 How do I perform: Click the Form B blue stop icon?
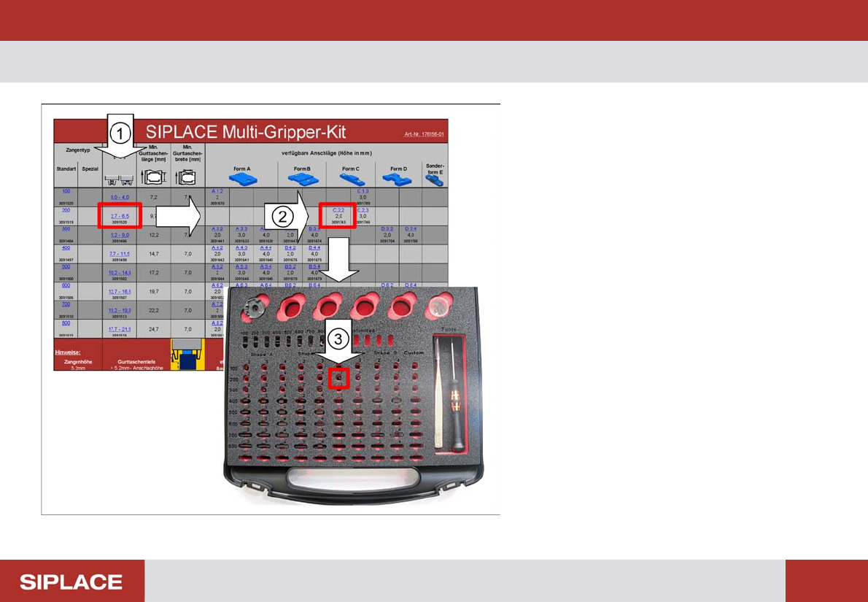tap(302, 180)
